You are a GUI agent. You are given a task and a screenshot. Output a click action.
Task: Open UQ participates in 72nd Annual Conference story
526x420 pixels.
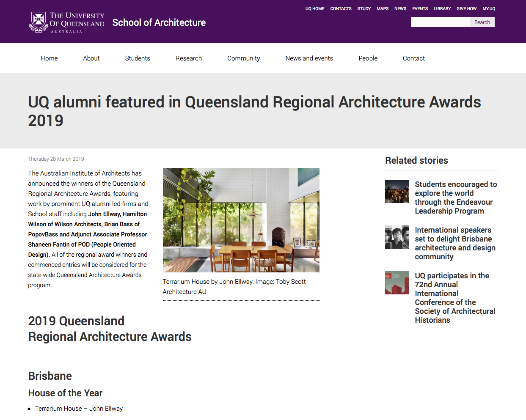(455, 298)
